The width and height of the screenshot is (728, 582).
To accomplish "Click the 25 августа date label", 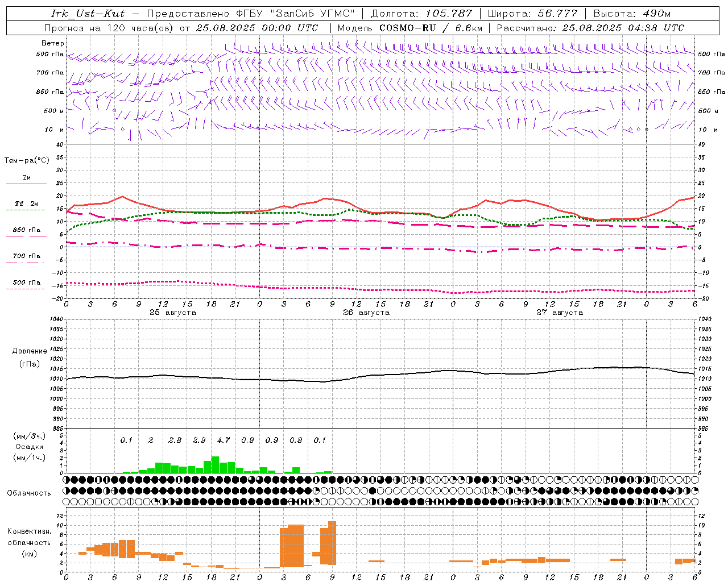I will tap(173, 313).
